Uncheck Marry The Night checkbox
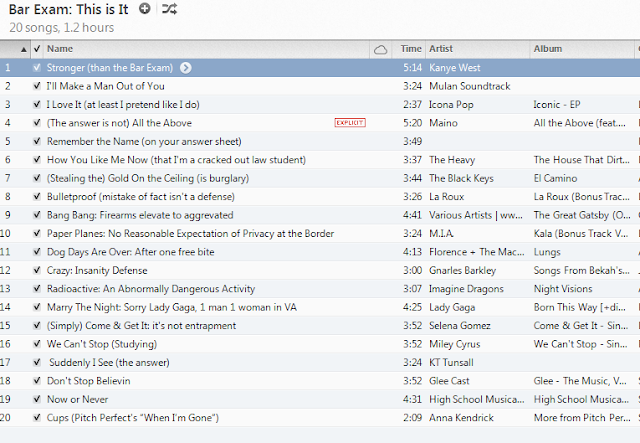Screen dimensions: 640x443 (37, 307)
